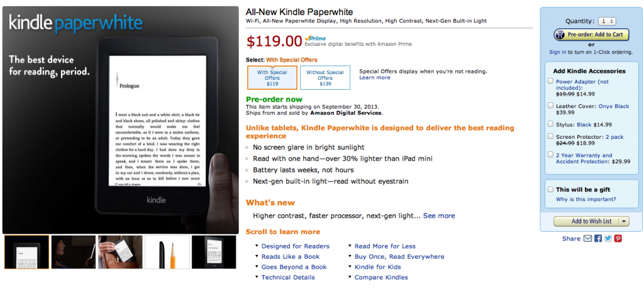Tick the Leather Cover checkbox
Viewport: 644px width, 304px height.
point(551,106)
